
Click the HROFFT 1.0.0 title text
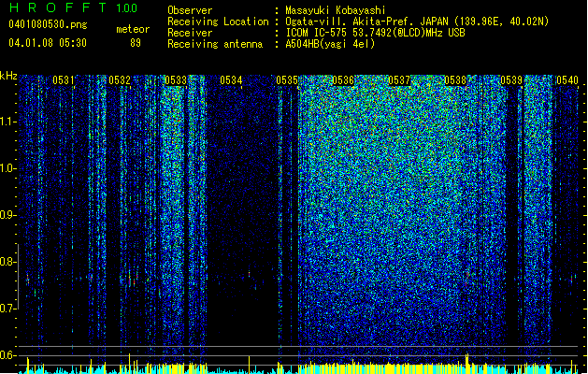pos(73,7)
